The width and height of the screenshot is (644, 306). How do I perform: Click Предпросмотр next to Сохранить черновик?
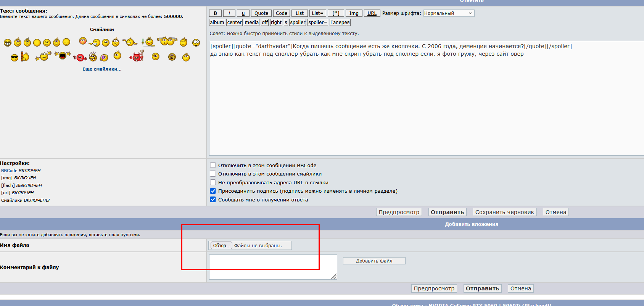[399, 212]
